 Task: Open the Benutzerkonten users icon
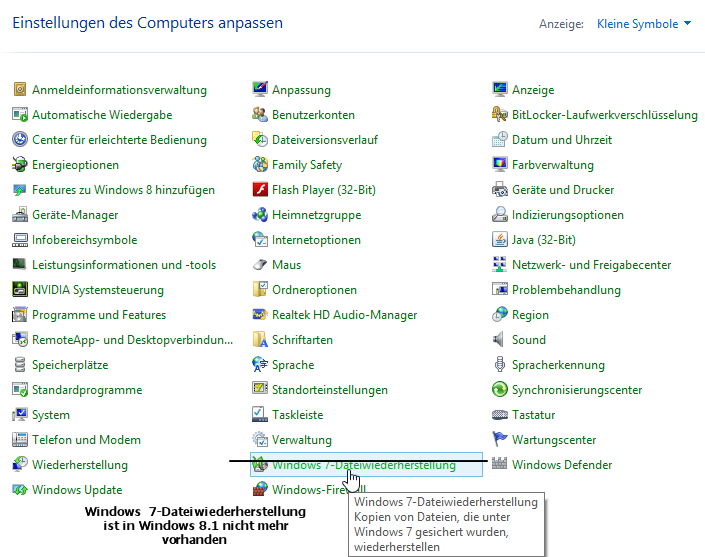(260, 115)
